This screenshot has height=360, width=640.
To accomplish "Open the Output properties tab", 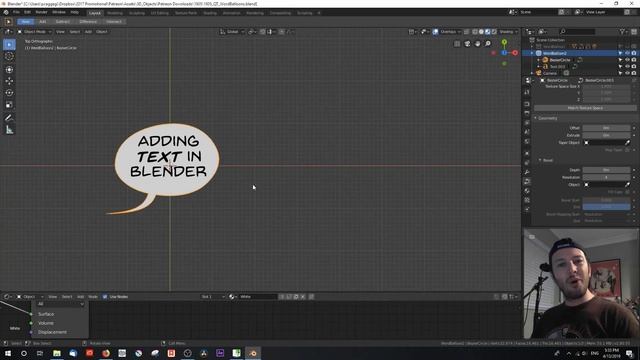I will point(527,113).
